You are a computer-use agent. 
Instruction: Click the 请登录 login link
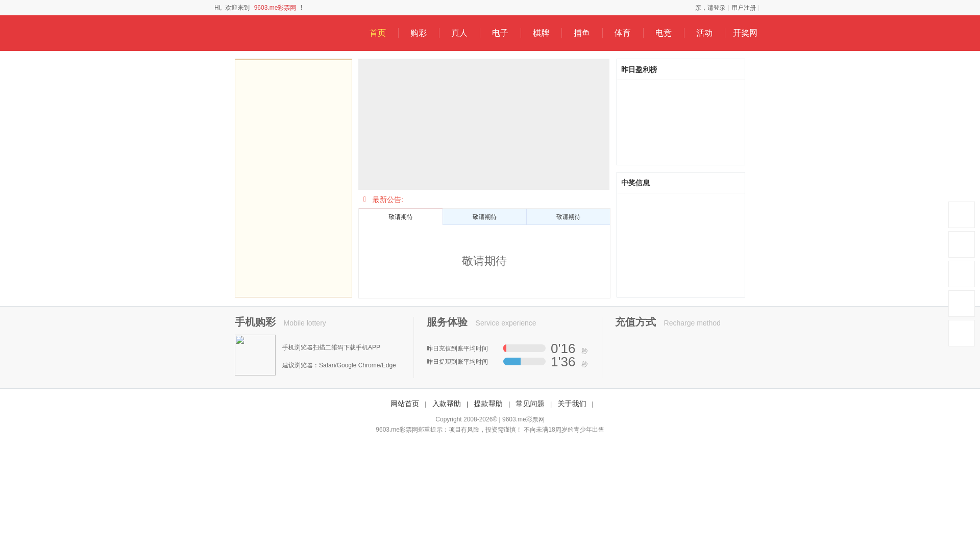(x=716, y=8)
